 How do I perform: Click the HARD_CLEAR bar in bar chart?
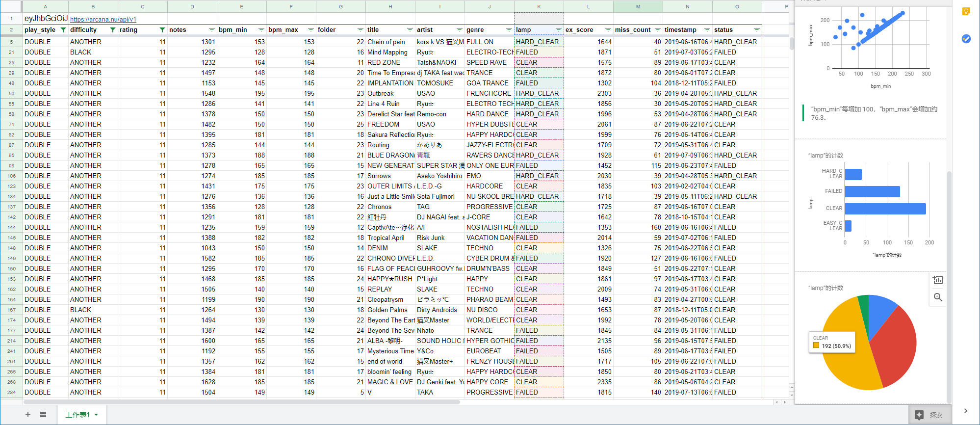[x=853, y=174]
